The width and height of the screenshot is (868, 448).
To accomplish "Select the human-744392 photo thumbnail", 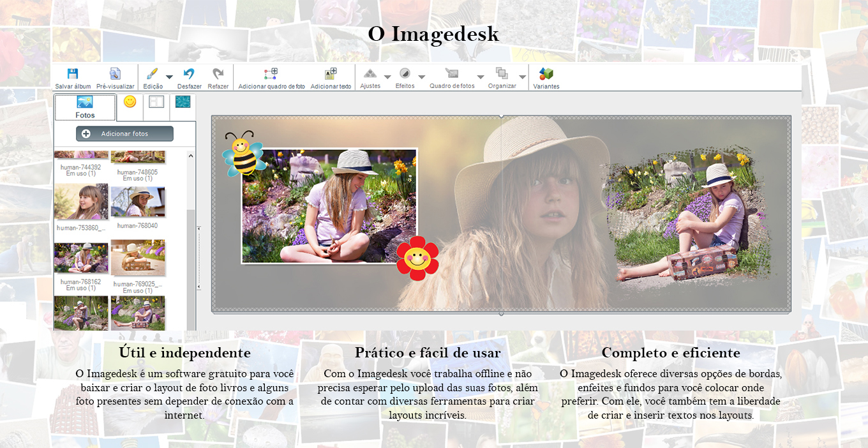I will click(81, 155).
